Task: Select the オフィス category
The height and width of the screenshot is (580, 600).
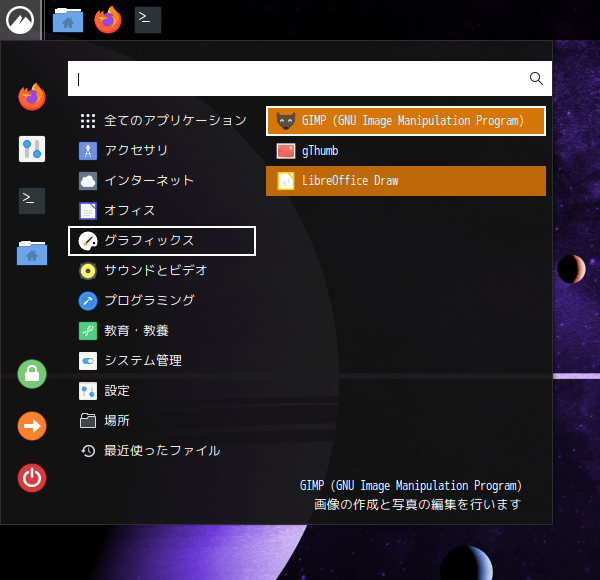Action: point(162,210)
